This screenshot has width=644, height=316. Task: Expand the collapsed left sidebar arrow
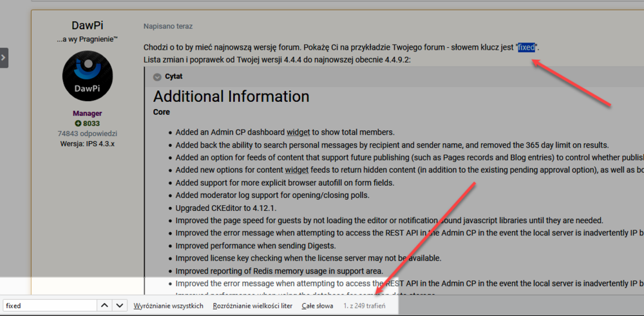click(x=4, y=57)
